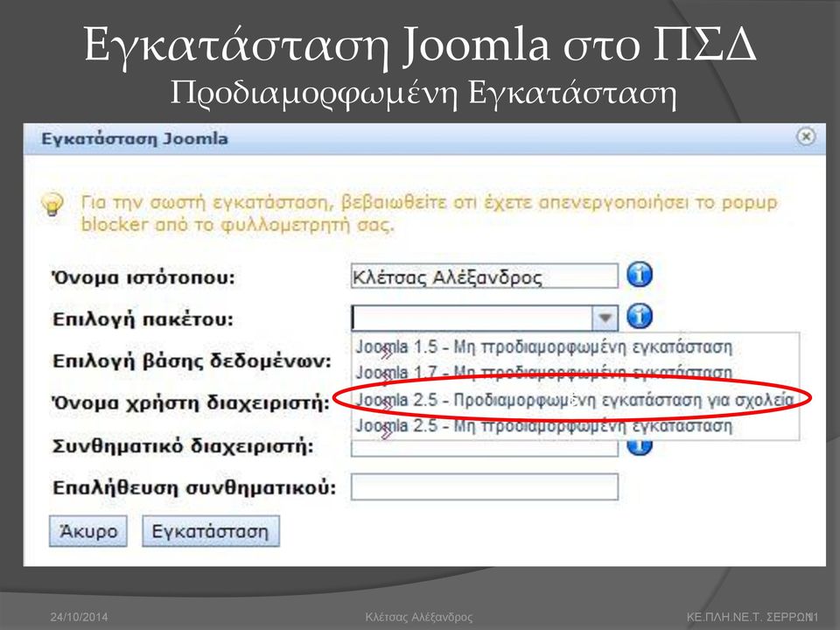Click the Συνθηματικό διαχειριστή label
The width and height of the screenshot is (840, 630).
click(183, 445)
